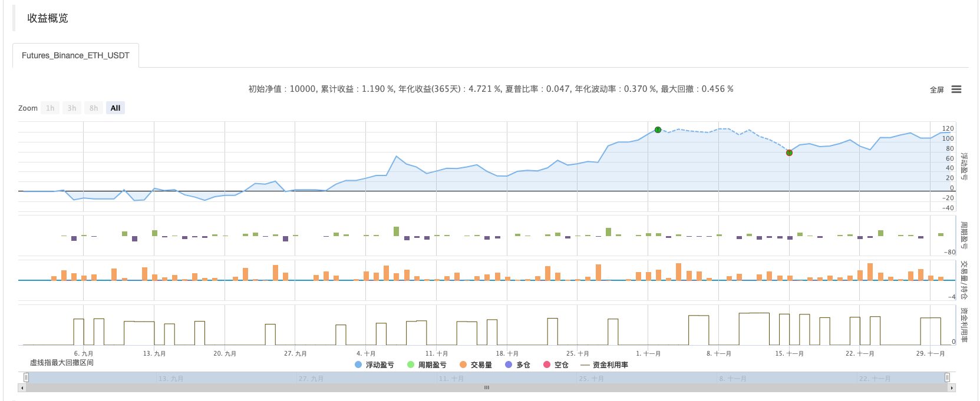This screenshot has width=980, height=401.
Task: Select the Futures_Binance_ETH_USDT tab
Action: (x=75, y=55)
